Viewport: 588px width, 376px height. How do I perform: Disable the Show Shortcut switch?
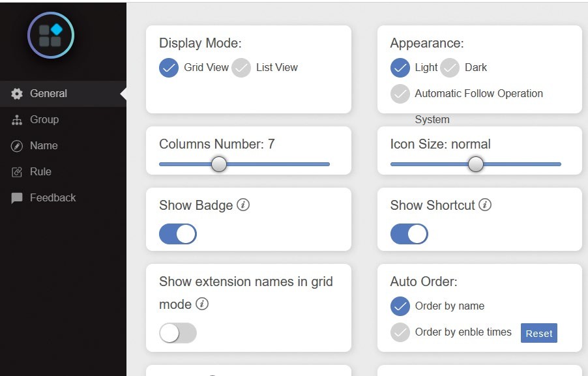[409, 234]
